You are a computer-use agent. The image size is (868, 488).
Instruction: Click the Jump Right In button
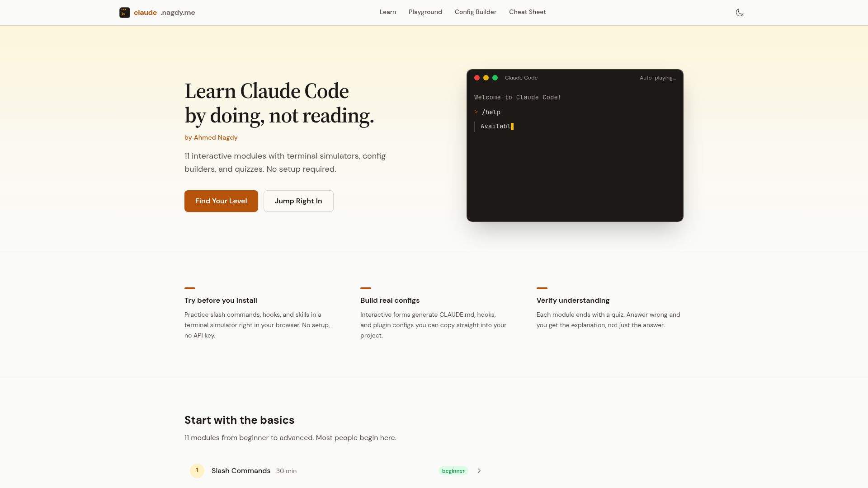[x=298, y=201]
